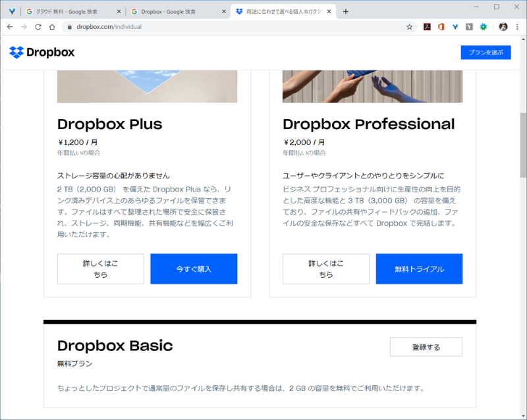Click '登録する' for Dropbox Basic
The image size is (527, 420).
pyautogui.click(x=426, y=347)
